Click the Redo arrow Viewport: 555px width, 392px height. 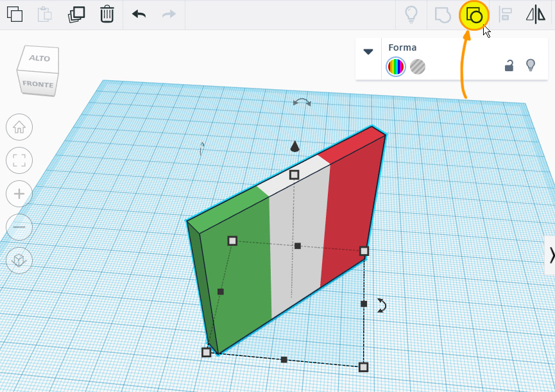pyautogui.click(x=169, y=14)
